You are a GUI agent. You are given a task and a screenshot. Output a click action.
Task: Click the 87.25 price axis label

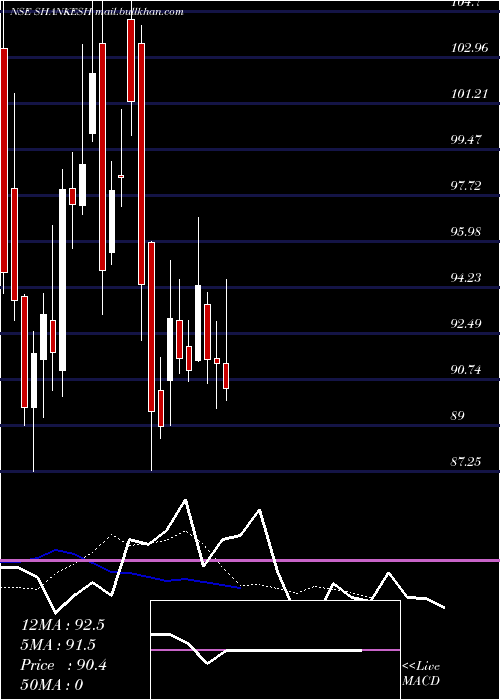tap(466, 462)
